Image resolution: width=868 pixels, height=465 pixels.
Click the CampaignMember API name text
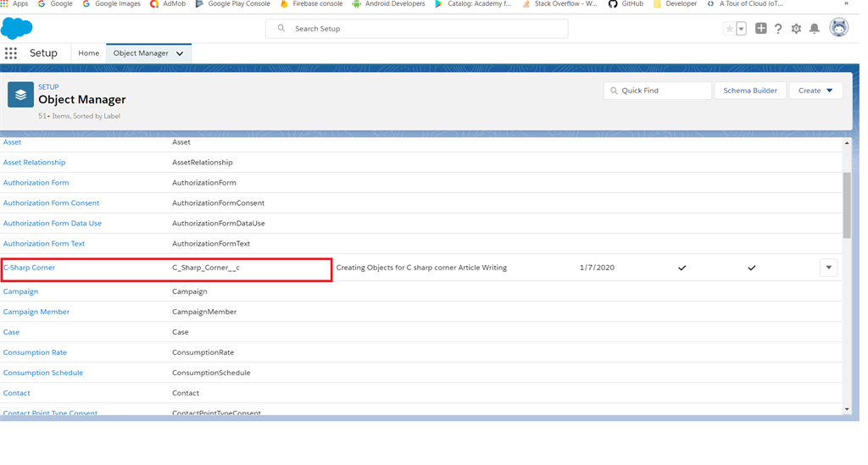(204, 312)
